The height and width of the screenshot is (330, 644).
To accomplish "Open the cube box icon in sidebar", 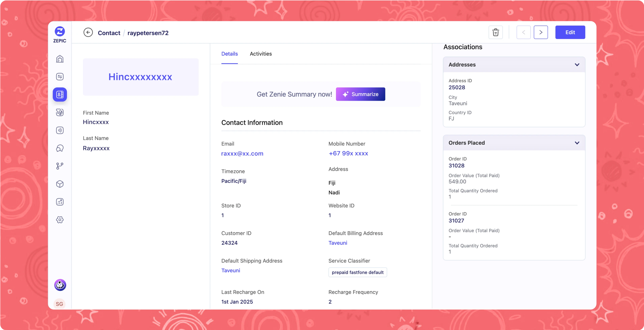I will tap(60, 184).
